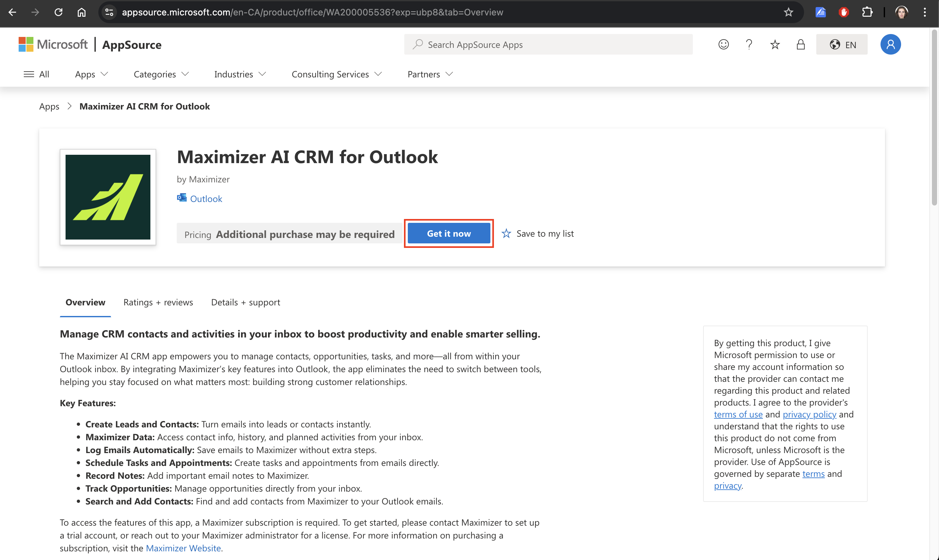
Task: Expand the Industries dropdown
Action: point(240,74)
